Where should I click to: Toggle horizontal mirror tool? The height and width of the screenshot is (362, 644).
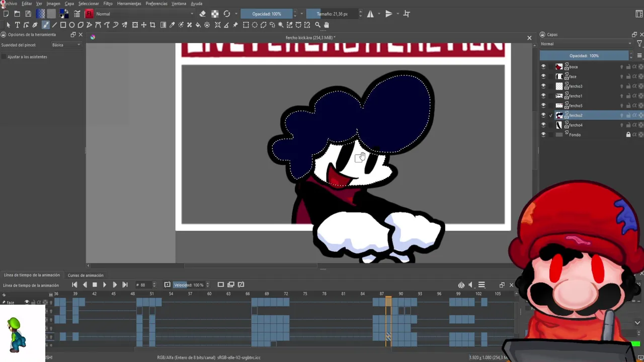click(x=370, y=14)
